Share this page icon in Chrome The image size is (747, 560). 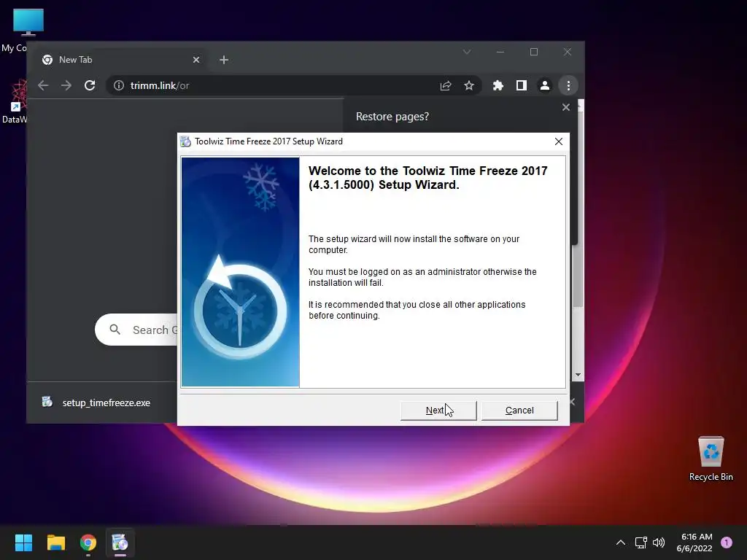[x=446, y=85]
